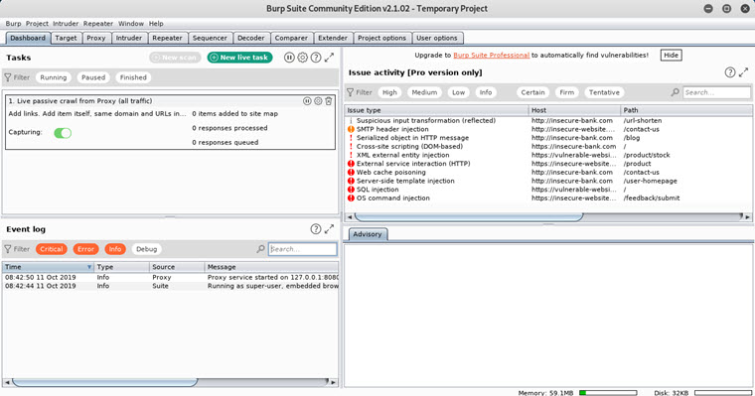The height and width of the screenshot is (396, 755).
Task: Toggle the Debug event log filter
Action: (x=146, y=249)
